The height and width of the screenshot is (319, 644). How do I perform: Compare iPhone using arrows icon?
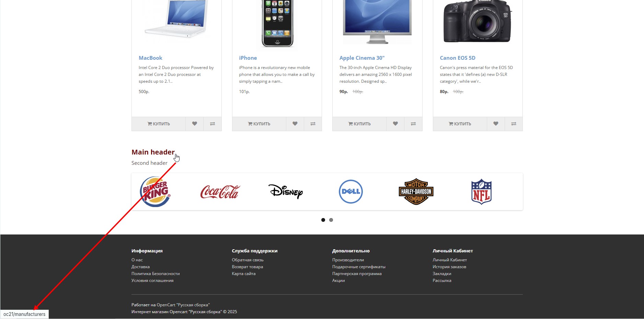(313, 124)
